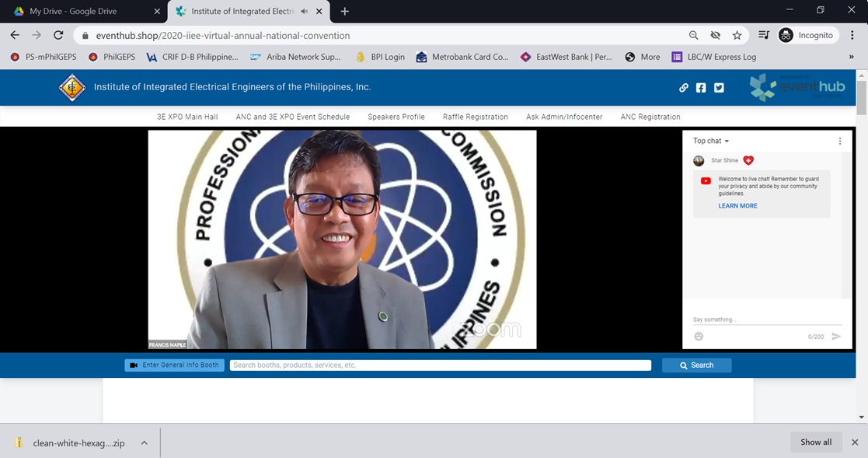Click LEARN MORE link in chat
Viewport: 868px width, 458px height.
(x=737, y=206)
